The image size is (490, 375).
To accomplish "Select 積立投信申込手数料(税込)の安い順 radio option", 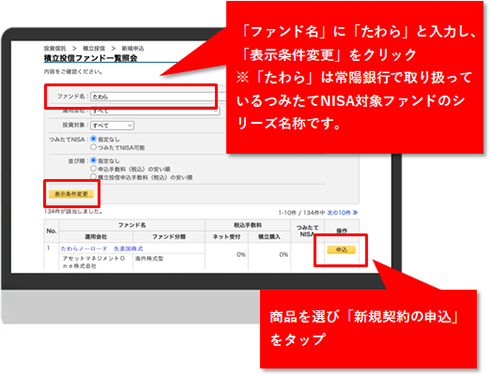I will click(x=94, y=177).
